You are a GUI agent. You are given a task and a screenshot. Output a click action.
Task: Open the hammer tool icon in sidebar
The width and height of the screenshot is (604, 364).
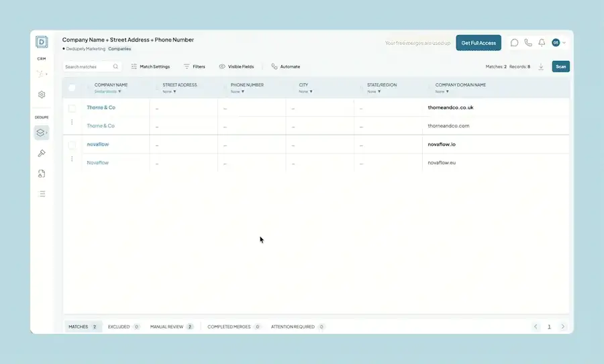click(x=42, y=153)
